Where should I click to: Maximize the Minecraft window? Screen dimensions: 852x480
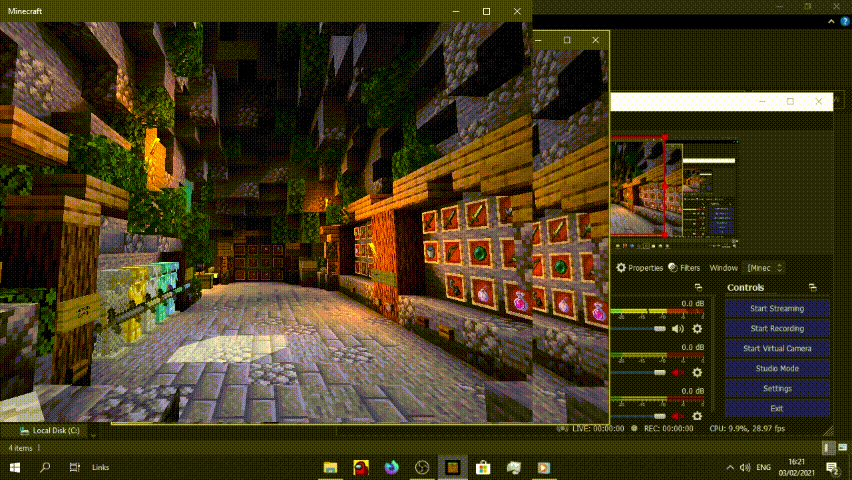point(486,11)
